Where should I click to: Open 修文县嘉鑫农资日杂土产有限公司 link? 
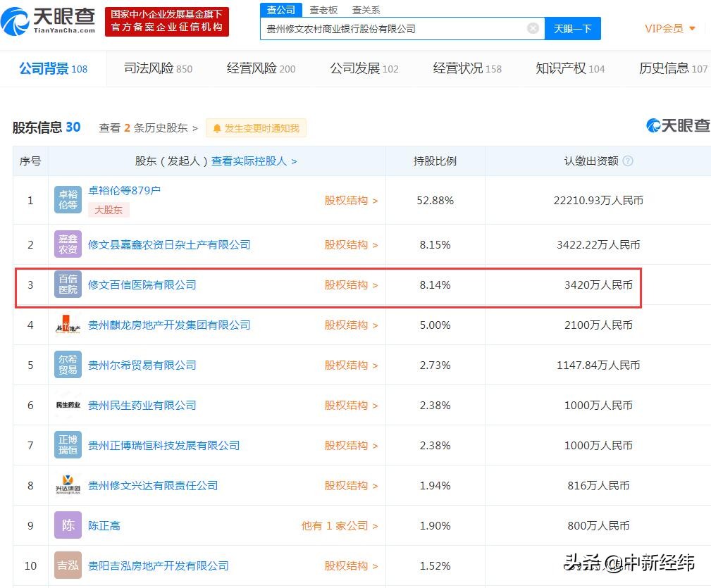point(169,244)
